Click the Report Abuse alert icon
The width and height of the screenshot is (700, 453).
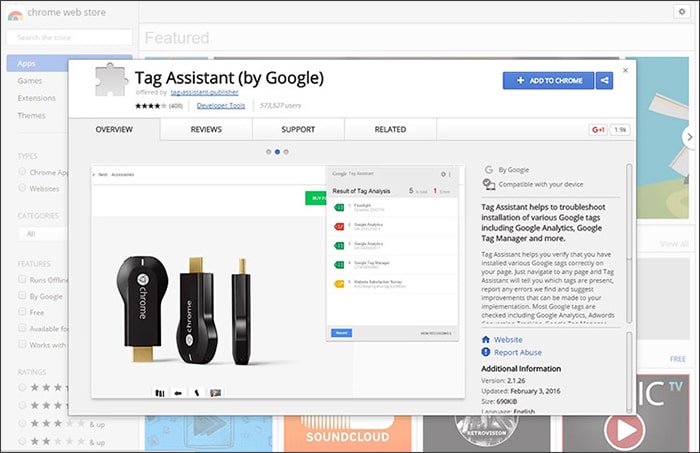pyautogui.click(x=486, y=352)
